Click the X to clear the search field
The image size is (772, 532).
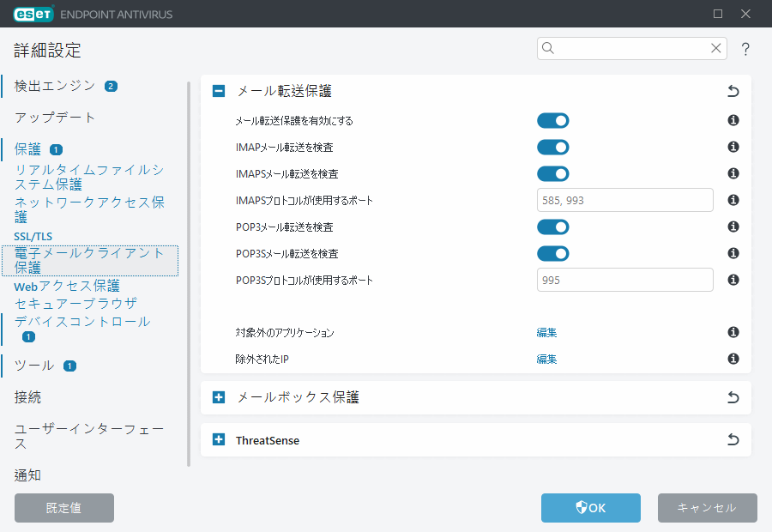coord(716,49)
